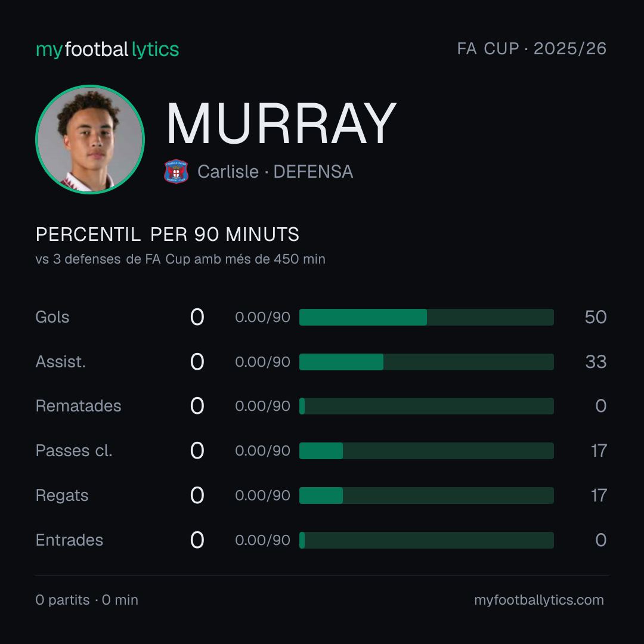Click the Regats percentile bar
The image size is (644, 644).
coord(426,496)
